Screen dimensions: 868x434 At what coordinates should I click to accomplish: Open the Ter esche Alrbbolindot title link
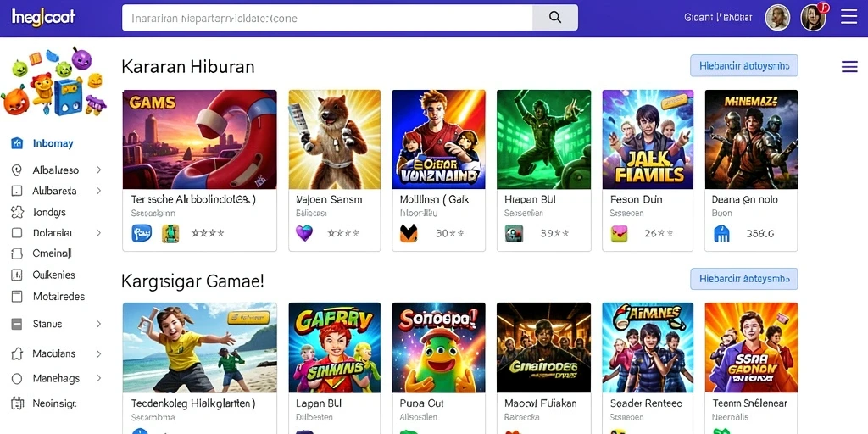coord(193,199)
